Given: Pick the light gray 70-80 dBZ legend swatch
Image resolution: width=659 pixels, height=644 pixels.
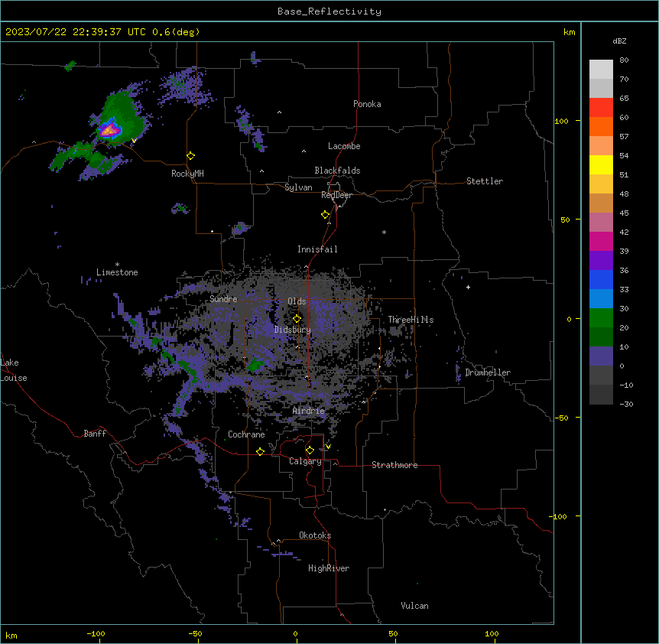Looking at the screenshot, I should pyautogui.click(x=601, y=69).
